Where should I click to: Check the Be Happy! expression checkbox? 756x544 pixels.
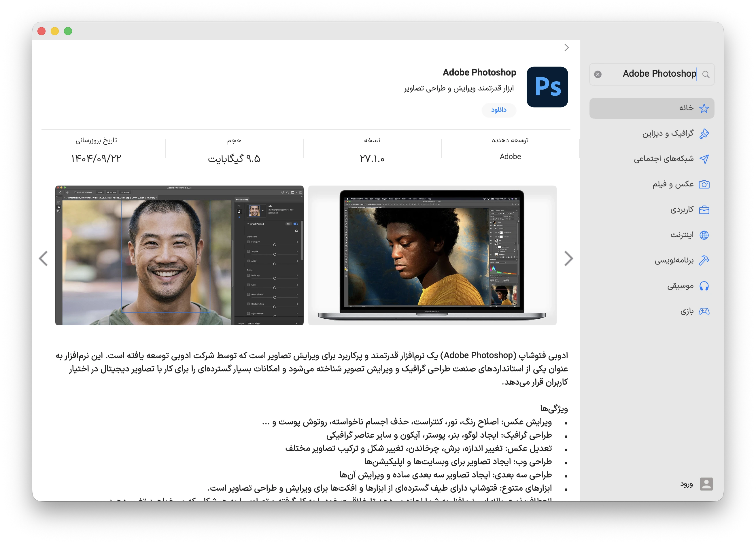click(x=249, y=242)
